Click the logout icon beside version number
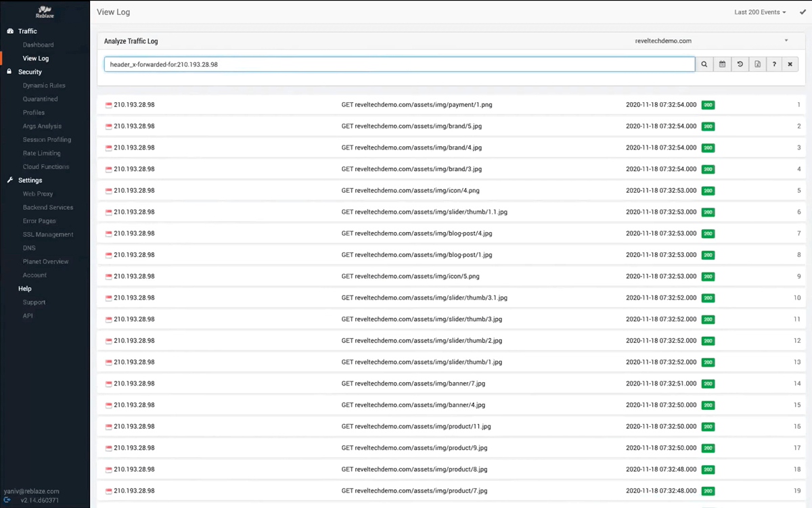Image resolution: width=812 pixels, height=508 pixels. tap(7, 500)
